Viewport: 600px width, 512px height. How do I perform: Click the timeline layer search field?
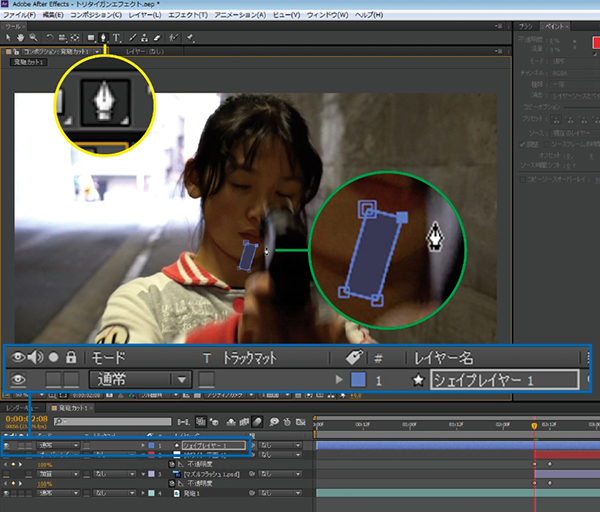(x=112, y=422)
